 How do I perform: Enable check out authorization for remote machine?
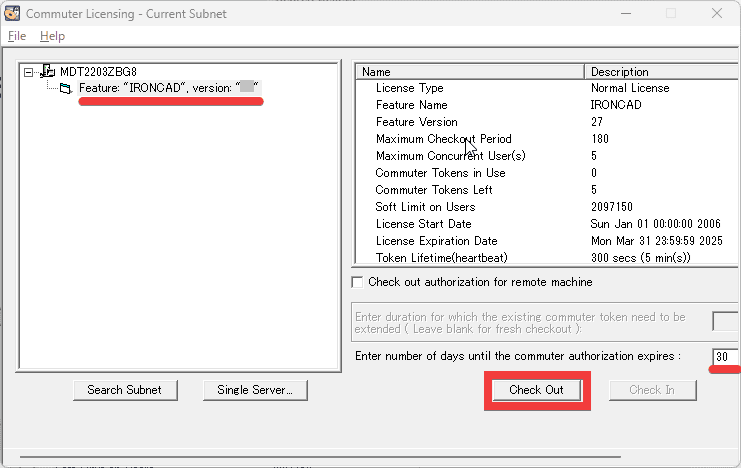pyautogui.click(x=358, y=282)
